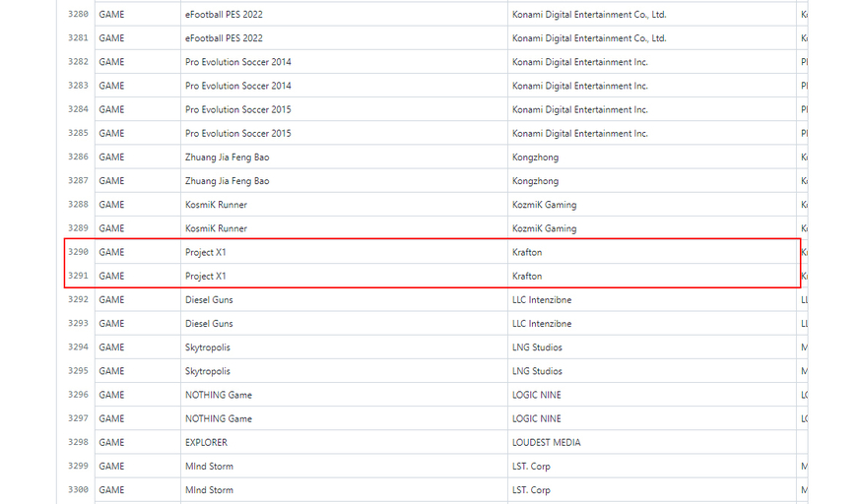862x504 pixels.
Task: Select 'MInd Storm' in row 3300
Action: pyautogui.click(x=210, y=489)
